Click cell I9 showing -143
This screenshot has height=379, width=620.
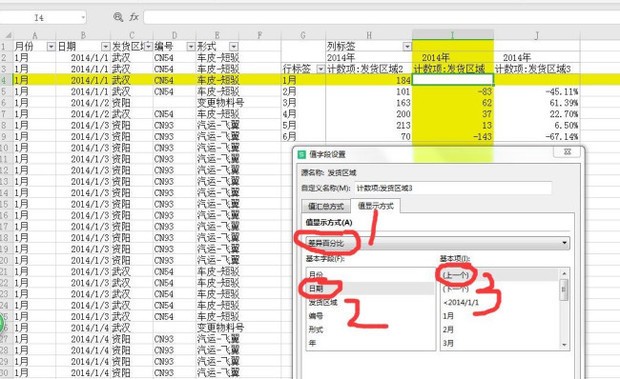pos(453,137)
